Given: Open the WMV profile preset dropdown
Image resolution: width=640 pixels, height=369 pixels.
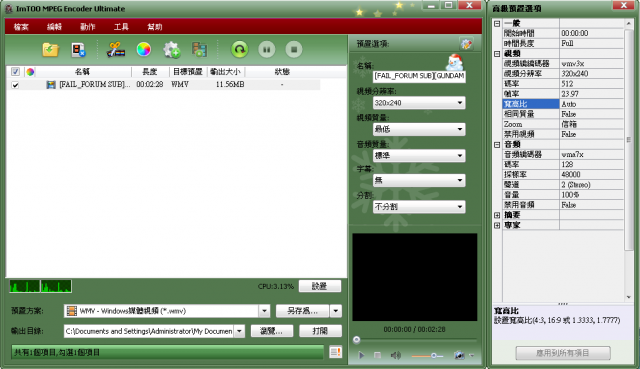Looking at the screenshot, I should click(264, 311).
